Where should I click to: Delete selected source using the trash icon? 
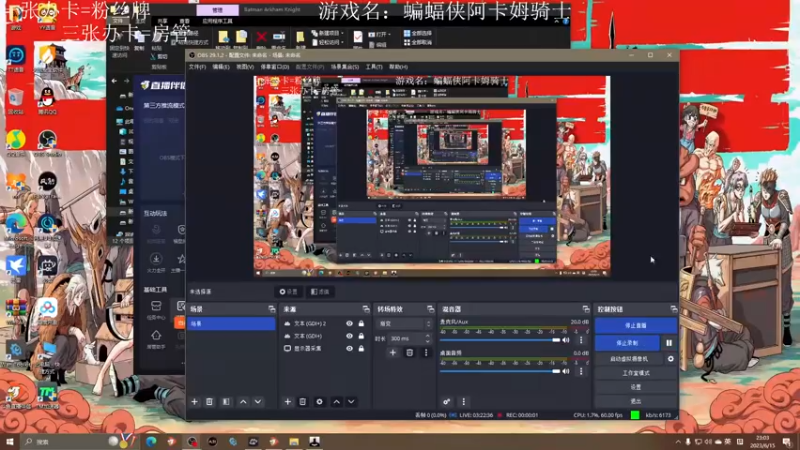(x=303, y=402)
